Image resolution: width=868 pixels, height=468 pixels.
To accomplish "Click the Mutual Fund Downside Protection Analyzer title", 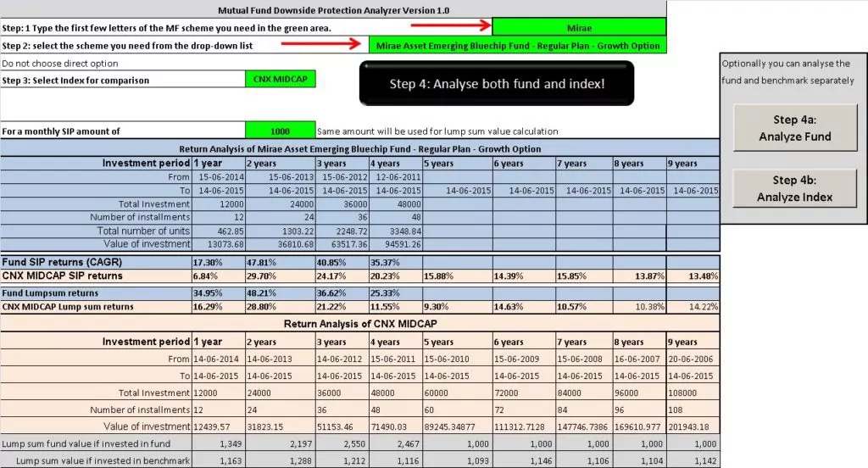I will tap(333, 10).
